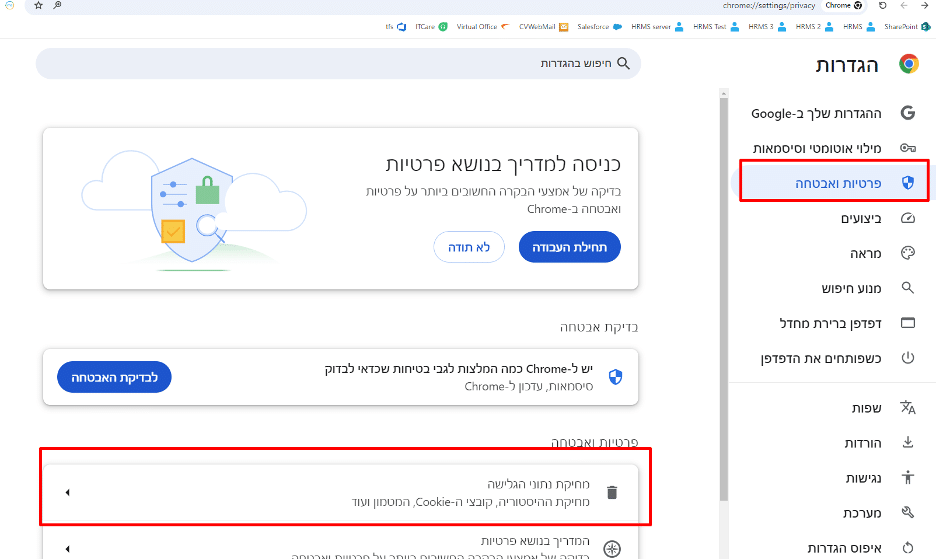Select the Appearance palette icon
This screenshot has width=936, height=560.
coord(908,253)
